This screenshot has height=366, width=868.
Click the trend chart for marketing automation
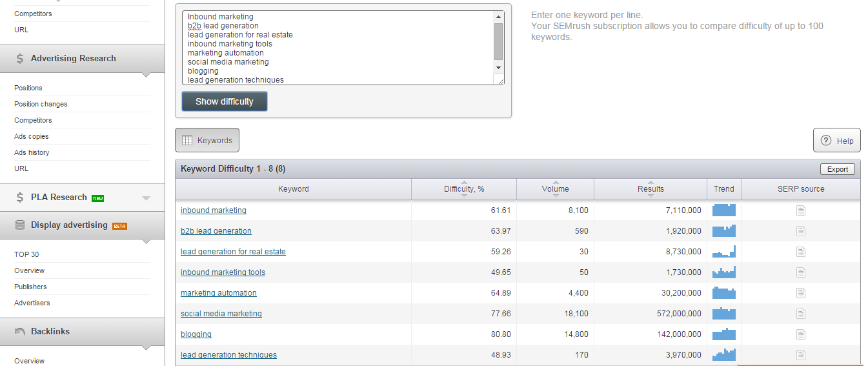coord(724,293)
